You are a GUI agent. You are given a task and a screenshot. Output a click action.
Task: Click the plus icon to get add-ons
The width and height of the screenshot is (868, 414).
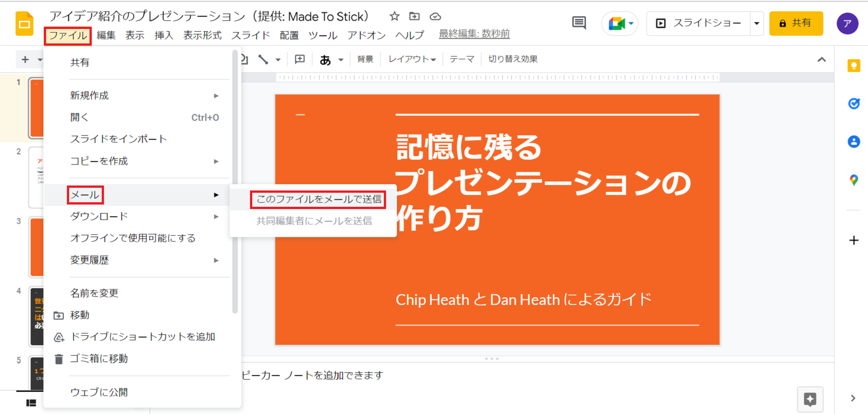pos(854,240)
